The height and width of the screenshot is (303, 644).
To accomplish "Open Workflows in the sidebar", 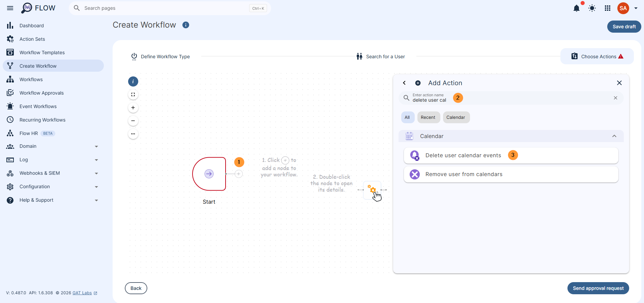I will [x=53, y=79].
